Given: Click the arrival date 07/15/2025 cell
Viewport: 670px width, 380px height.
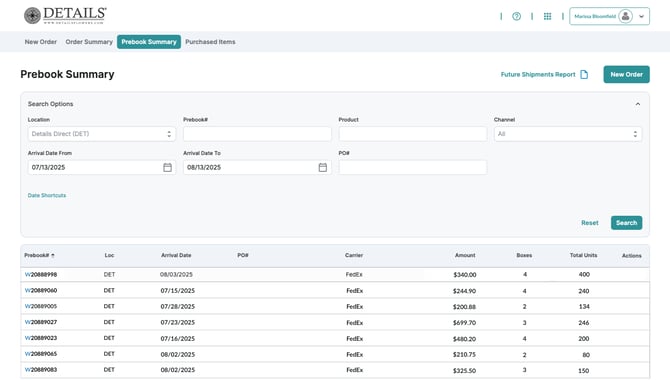Looking at the screenshot, I should pos(178,291).
